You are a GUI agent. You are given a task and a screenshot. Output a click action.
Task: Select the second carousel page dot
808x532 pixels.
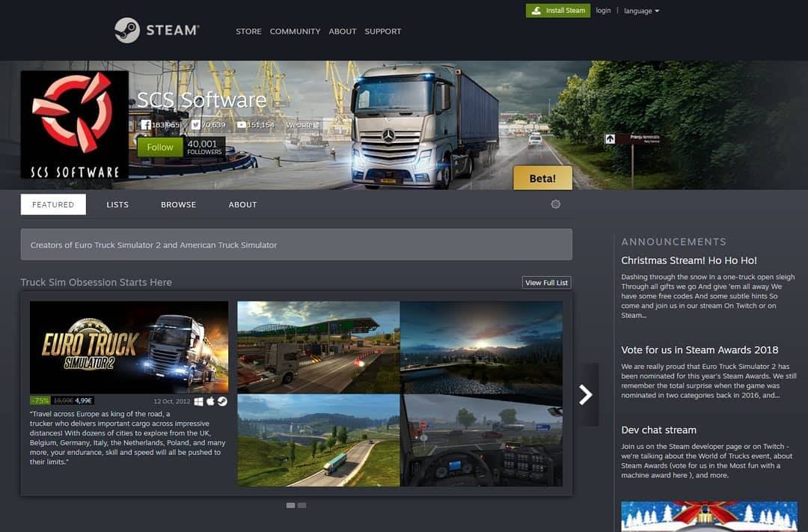pos(302,505)
